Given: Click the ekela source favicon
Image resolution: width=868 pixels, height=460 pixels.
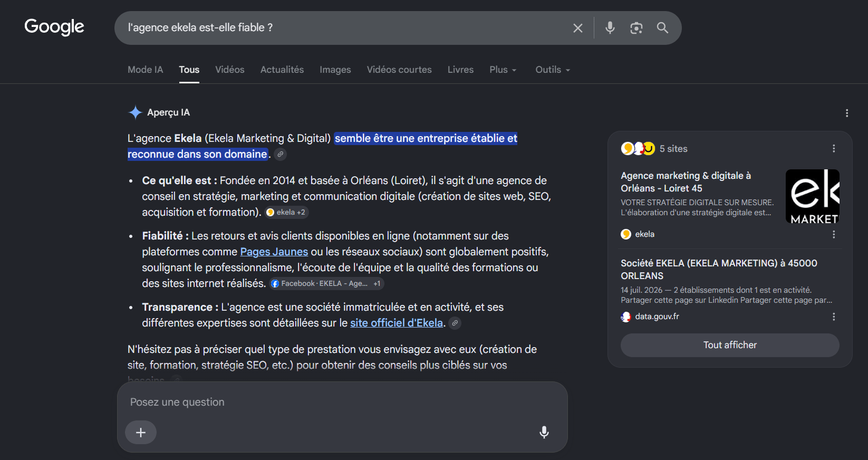Looking at the screenshot, I should 626,234.
